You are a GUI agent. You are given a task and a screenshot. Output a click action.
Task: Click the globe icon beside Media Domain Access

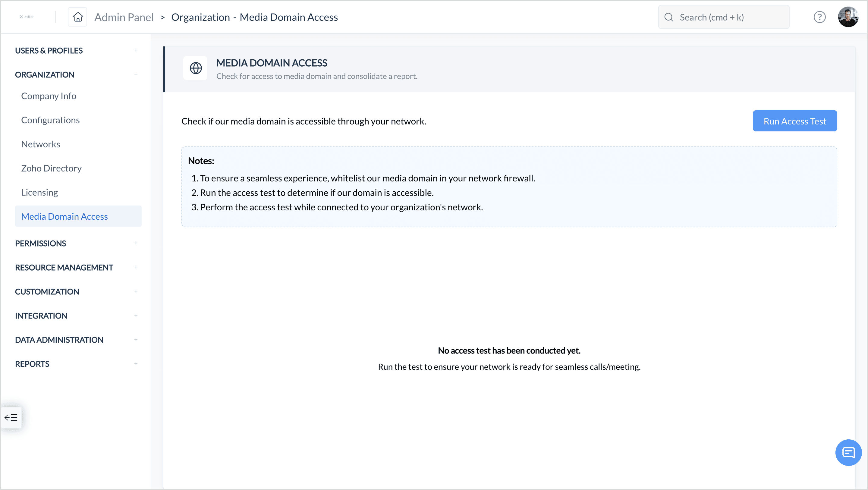tap(195, 68)
